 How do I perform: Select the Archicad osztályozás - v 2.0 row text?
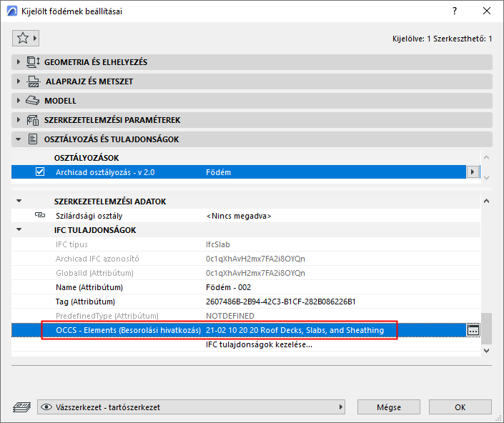[x=105, y=172]
